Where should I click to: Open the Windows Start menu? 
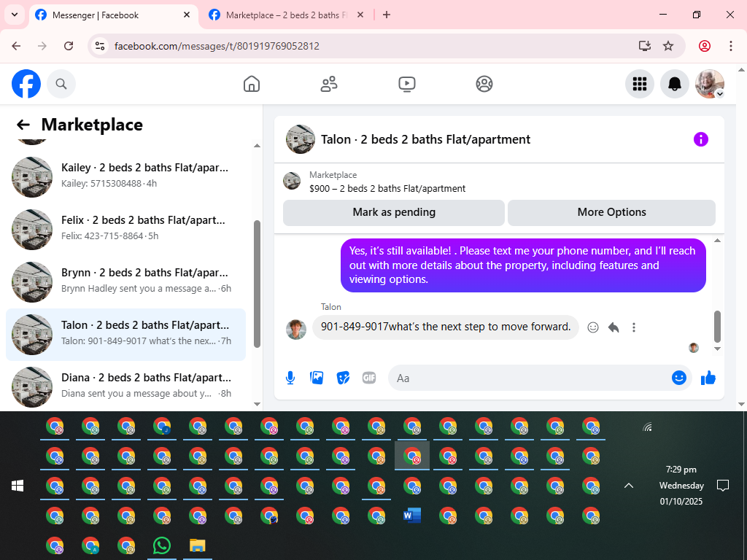pyautogui.click(x=18, y=486)
